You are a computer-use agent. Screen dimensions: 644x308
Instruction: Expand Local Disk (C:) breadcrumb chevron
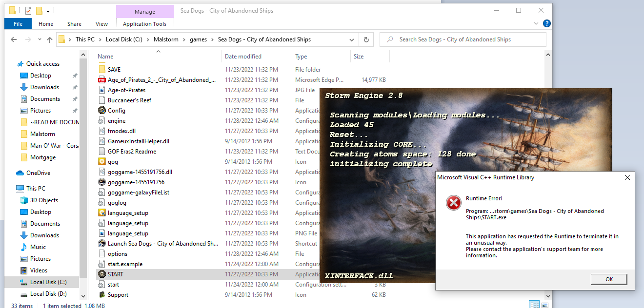pos(148,40)
